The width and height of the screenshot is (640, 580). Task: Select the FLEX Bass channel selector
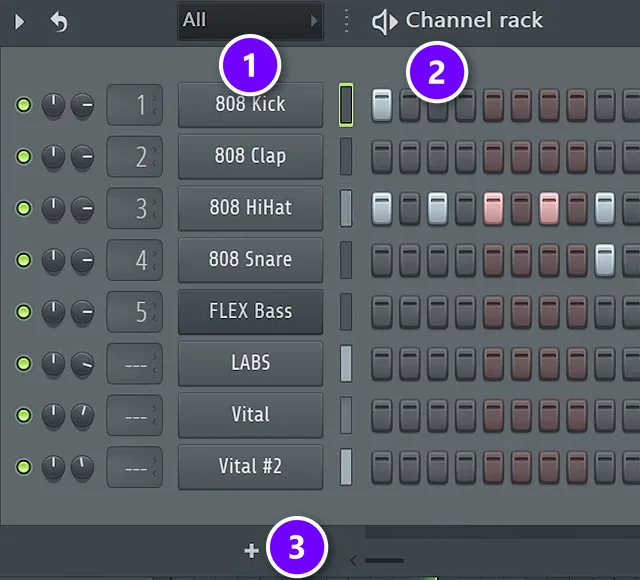click(x=346, y=312)
